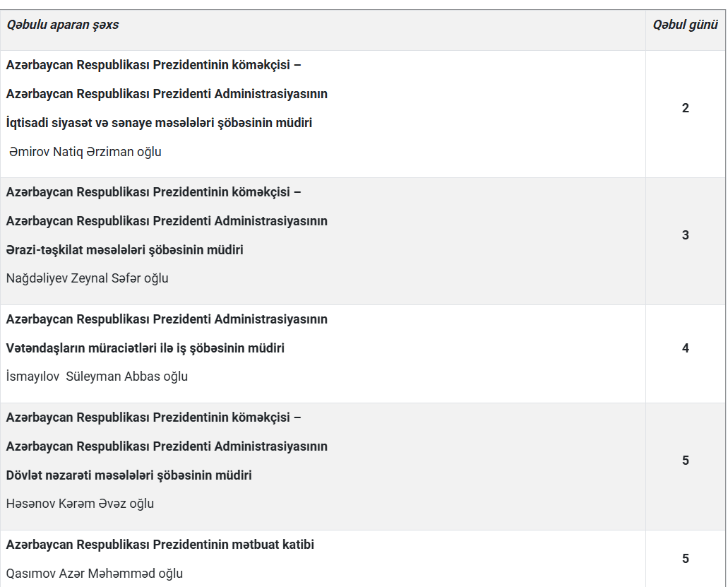Click reception day 3 cell
Screen dimensions: 728x587
[x=686, y=235]
